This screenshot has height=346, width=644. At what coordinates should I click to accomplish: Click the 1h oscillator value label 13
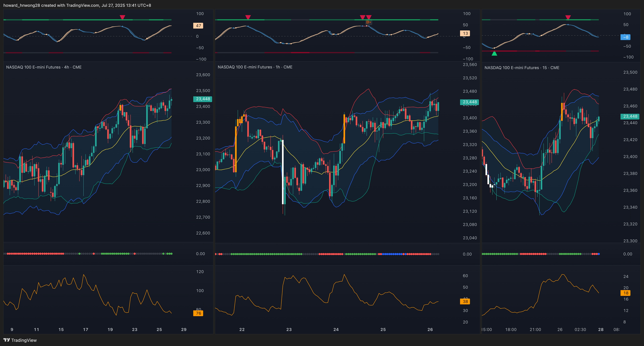click(465, 33)
